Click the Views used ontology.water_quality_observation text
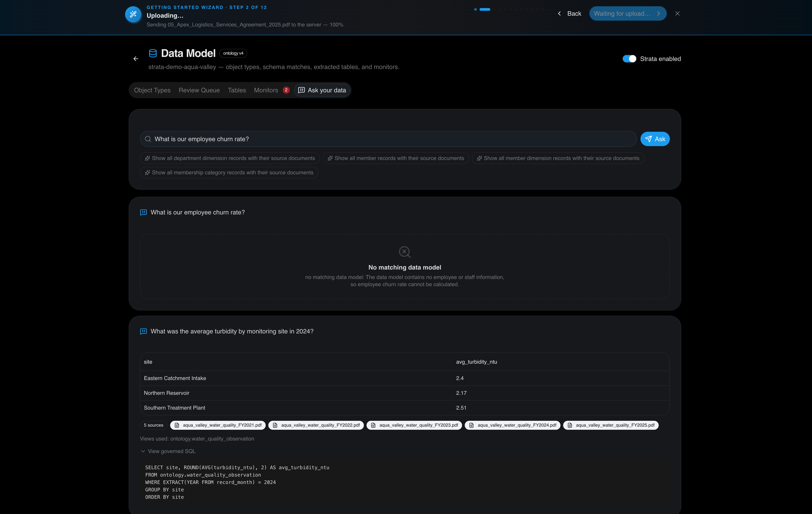The height and width of the screenshot is (514, 812). click(x=197, y=438)
